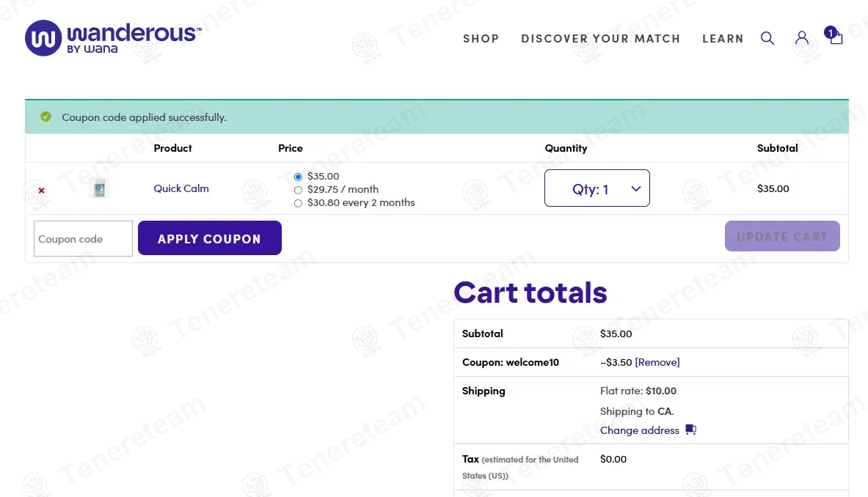The width and height of the screenshot is (868, 497).
Task: Open the SHOP menu
Action: coord(481,39)
